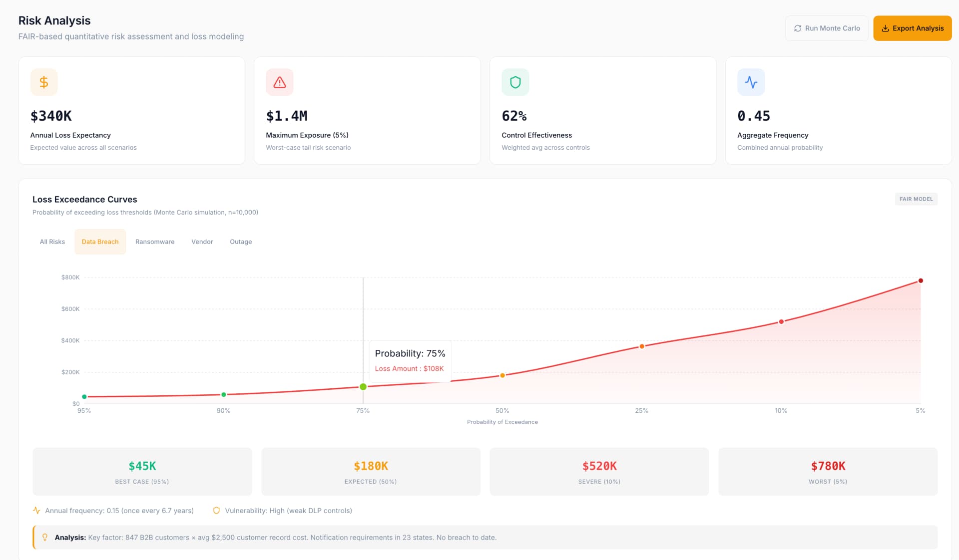Click the shield icon next to Vulnerability text

pyautogui.click(x=216, y=511)
